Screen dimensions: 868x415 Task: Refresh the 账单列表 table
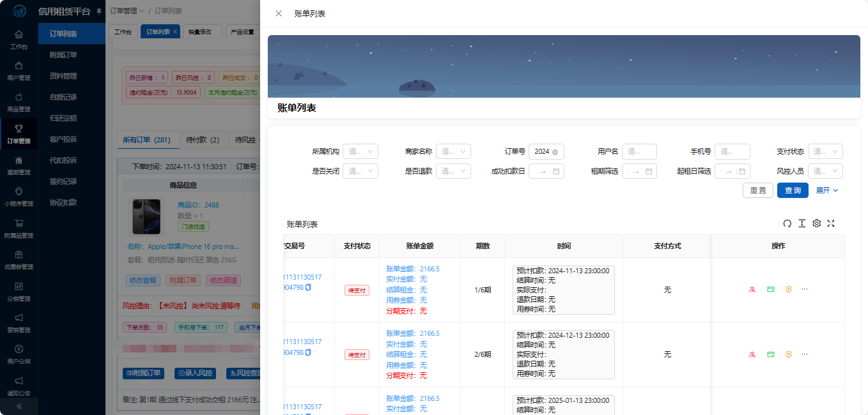point(787,223)
